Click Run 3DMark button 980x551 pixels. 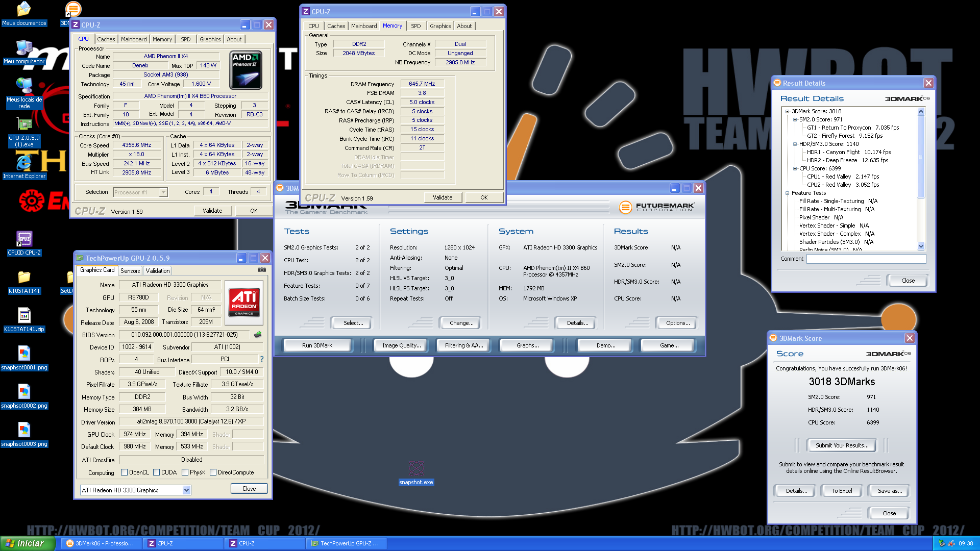[x=317, y=345]
